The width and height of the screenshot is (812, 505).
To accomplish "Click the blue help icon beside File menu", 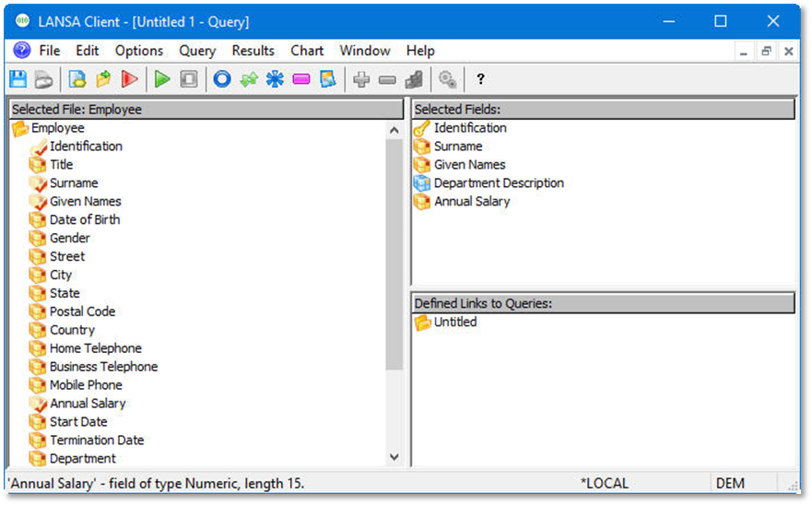I will [22, 51].
